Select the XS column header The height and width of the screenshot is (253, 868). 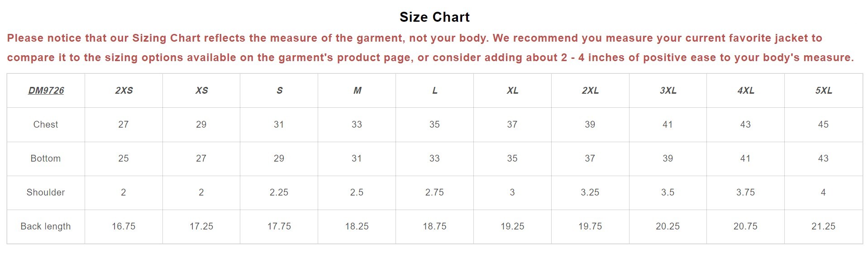(x=201, y=91)
